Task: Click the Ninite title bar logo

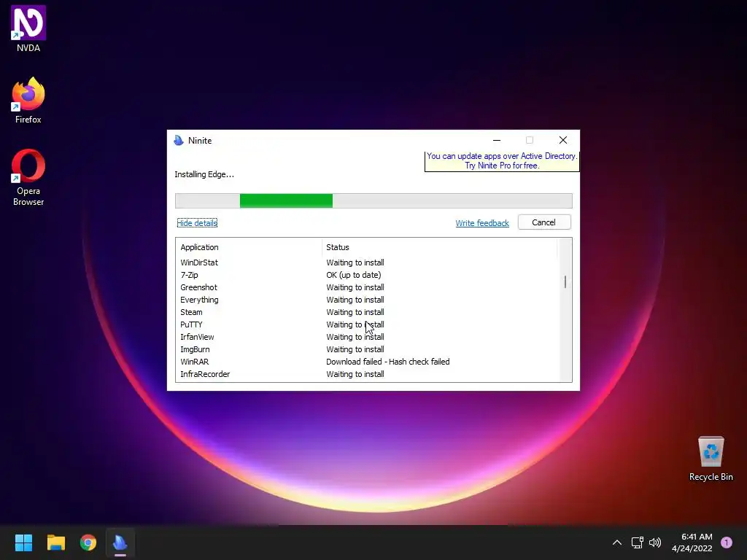Action: click(179, 141)
